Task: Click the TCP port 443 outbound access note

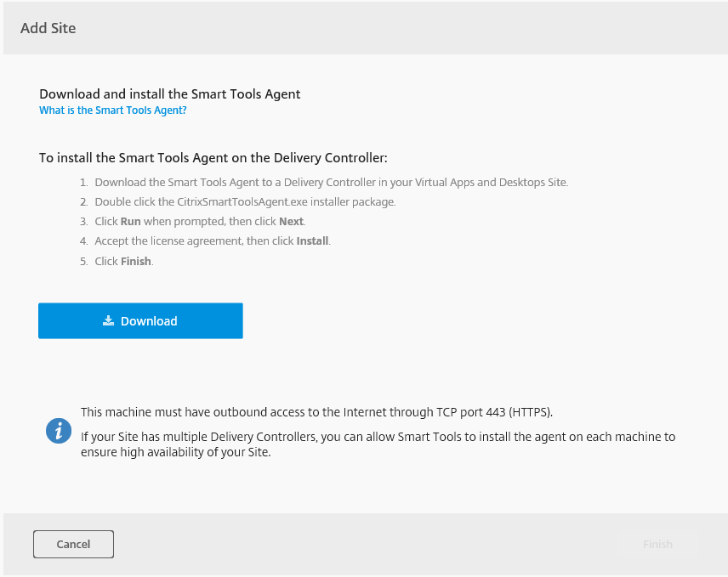Action: 316,412
